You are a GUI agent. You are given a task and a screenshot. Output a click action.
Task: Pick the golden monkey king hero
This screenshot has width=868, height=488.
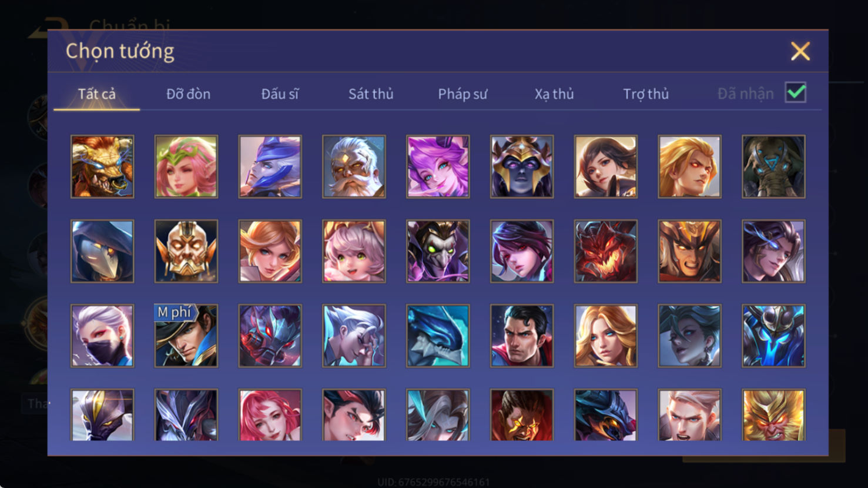773,415
